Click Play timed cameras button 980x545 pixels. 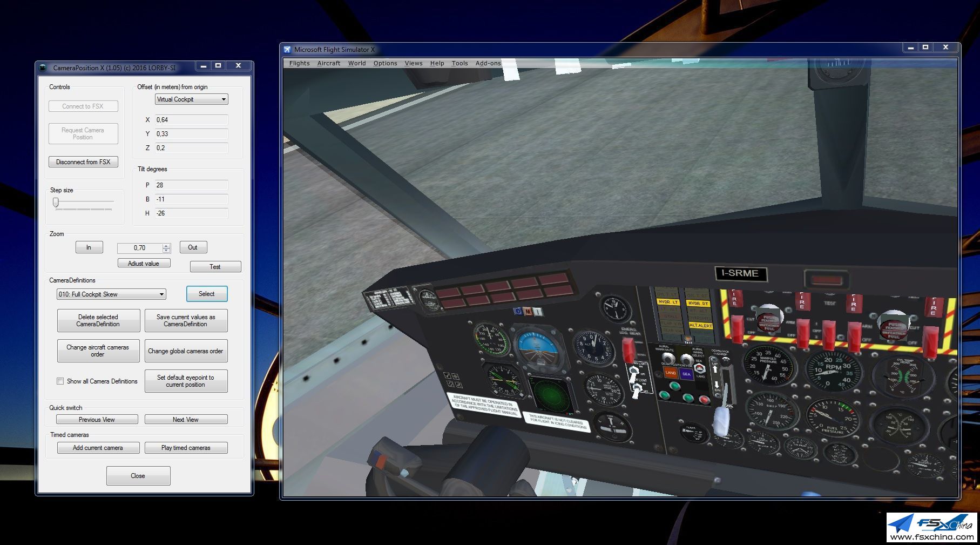point(186,448)
